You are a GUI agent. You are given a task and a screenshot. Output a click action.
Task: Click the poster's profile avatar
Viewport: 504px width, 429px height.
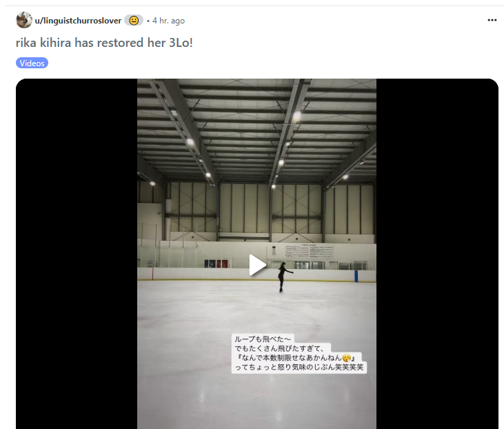click(x=23, y=20)
